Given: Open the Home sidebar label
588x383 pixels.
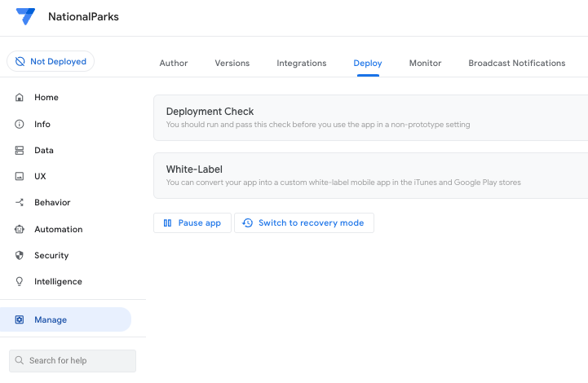Looking at the screenshot, I should 46,98.
